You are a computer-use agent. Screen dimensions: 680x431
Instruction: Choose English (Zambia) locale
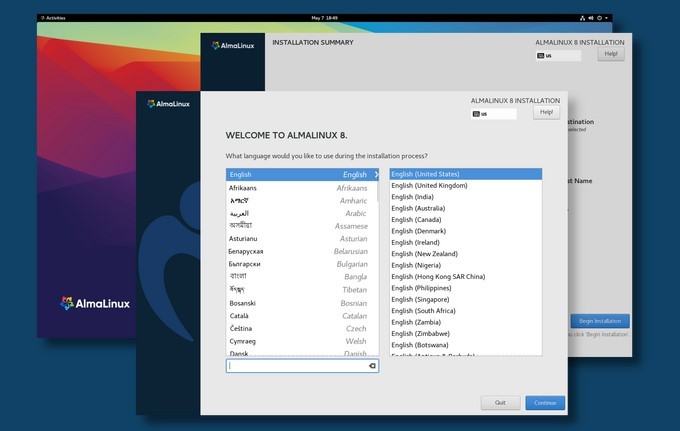(466, 322)
